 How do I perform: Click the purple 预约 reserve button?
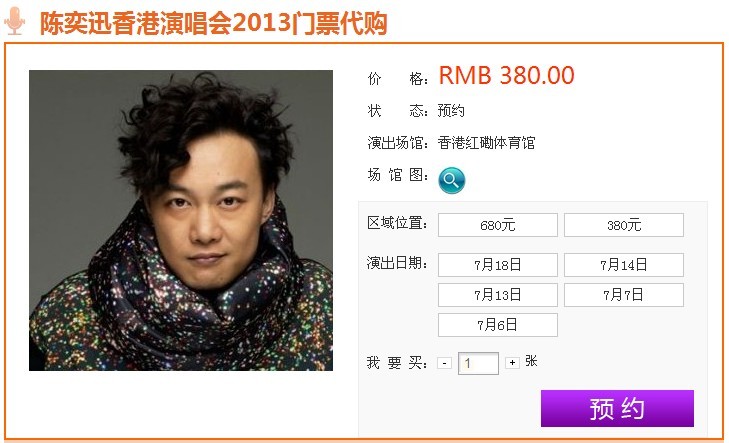tap(617, 409)
